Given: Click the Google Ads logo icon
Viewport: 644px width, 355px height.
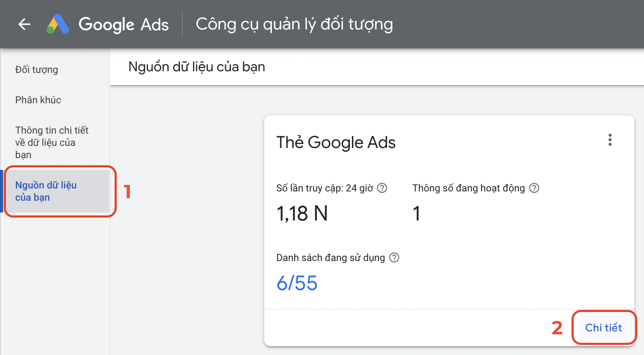Looking at the screenshot, I should pos(58,24).
